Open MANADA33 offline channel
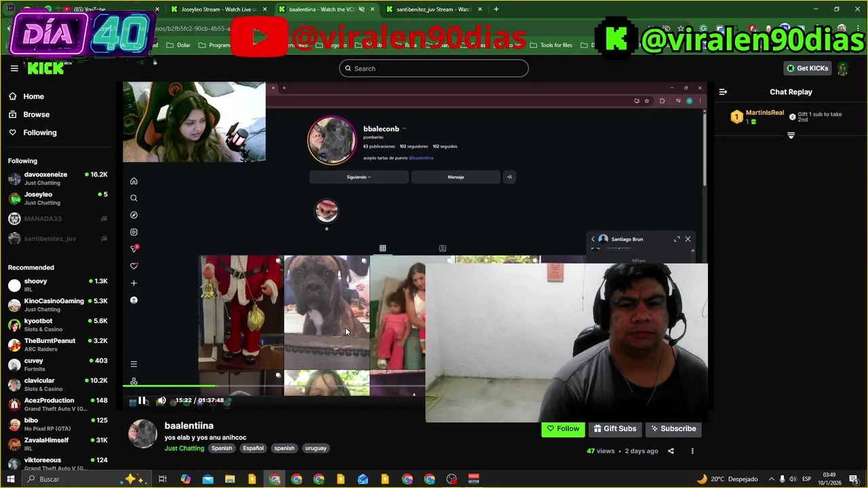The height and width of the screenshot is (488, 868). pos(58,218)
